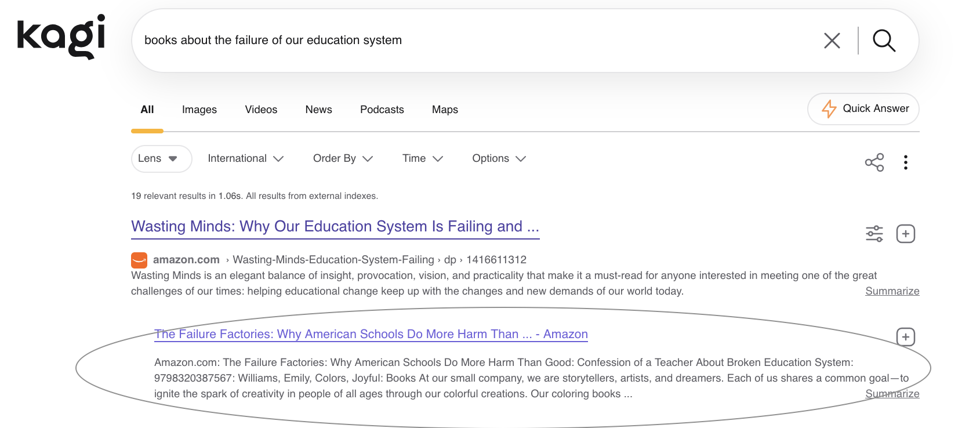The height and width of the screenshot is (428, 980).
Task: Click the Quick Answer lightning button
Action: point(863,109)
